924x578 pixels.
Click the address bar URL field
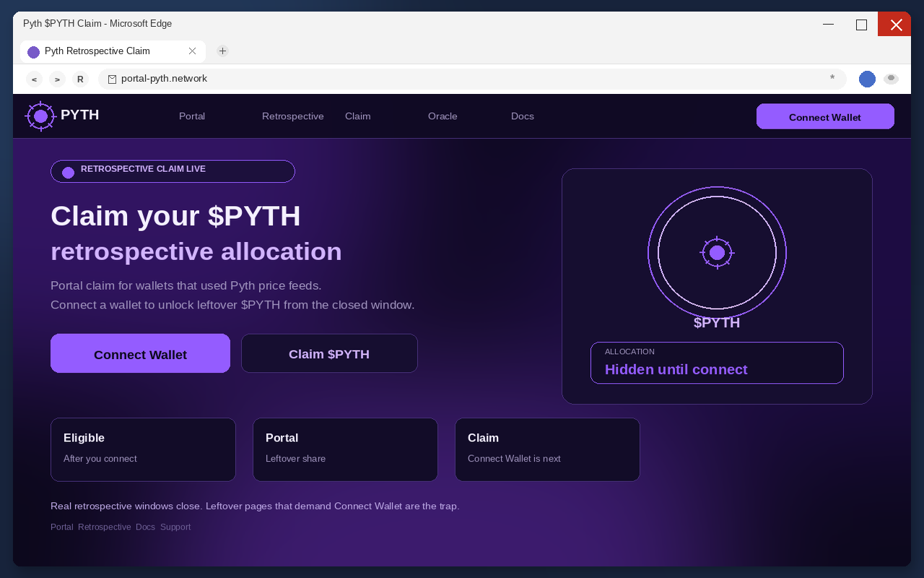(x=472, y=79)
